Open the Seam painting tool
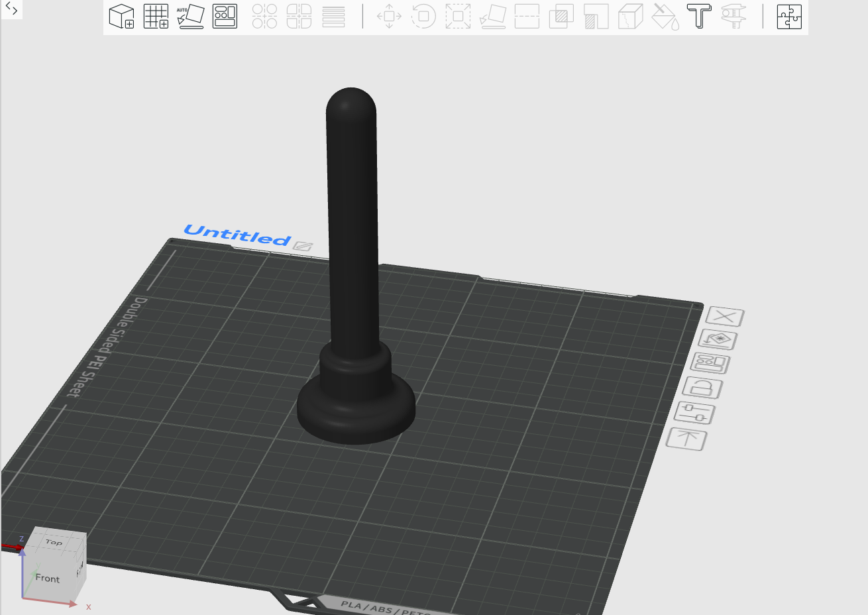Screen dimensions: 868x615 pos(630,17)
